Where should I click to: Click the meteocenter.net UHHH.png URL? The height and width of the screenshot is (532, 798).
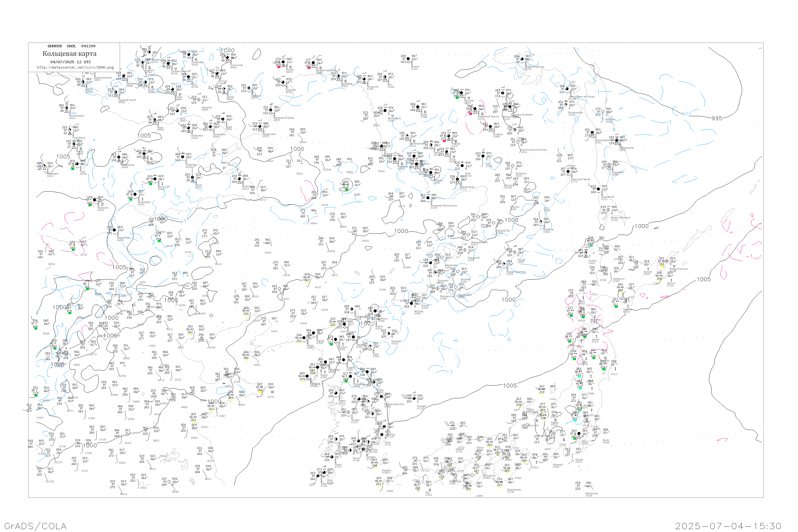point(75,68)
